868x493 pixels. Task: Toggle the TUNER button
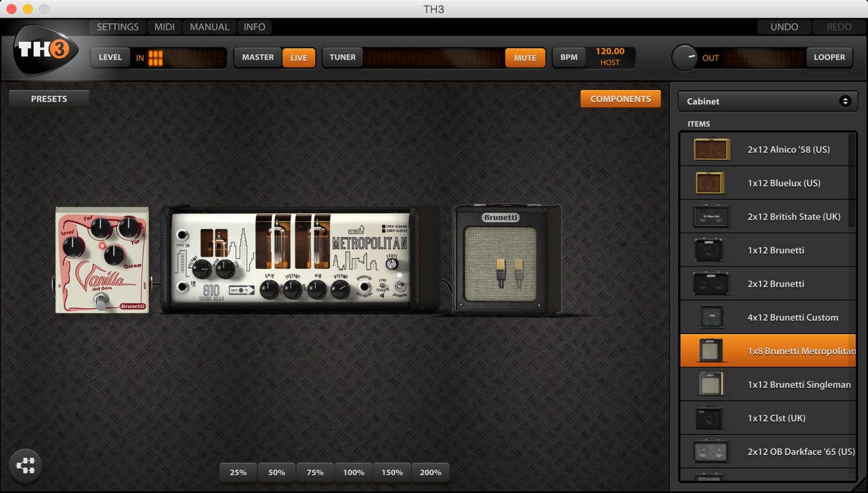pyautogui.click(x=342, y=57)
